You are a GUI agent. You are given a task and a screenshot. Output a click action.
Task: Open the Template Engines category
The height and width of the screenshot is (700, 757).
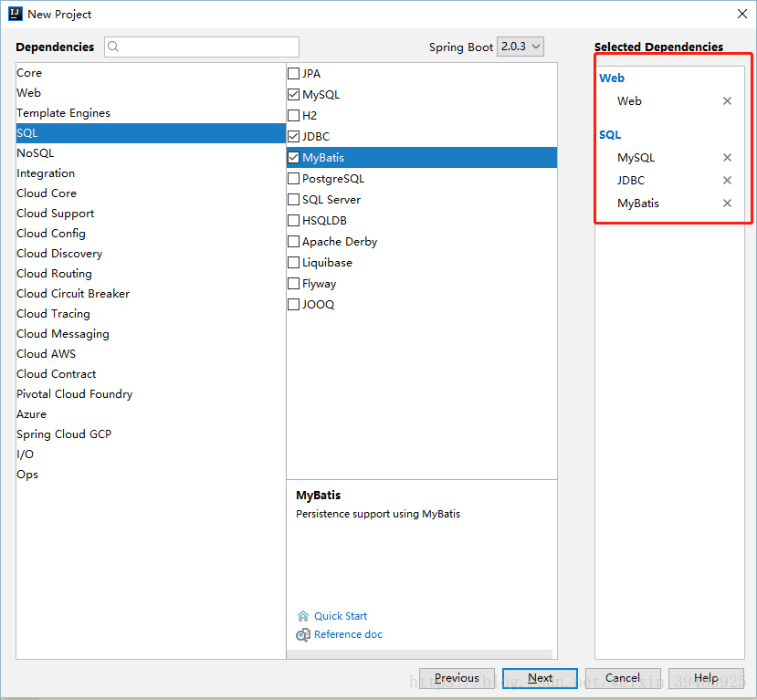click(151, 113)
